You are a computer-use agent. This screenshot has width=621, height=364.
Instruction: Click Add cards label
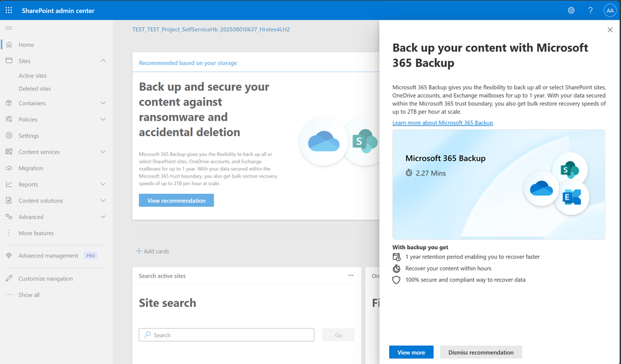point(157,251)
